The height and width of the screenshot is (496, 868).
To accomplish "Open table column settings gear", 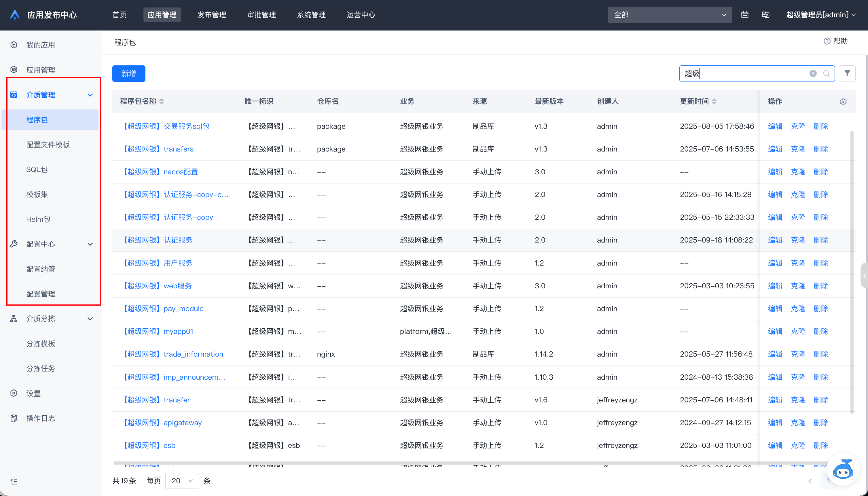I will pos(843,101).
